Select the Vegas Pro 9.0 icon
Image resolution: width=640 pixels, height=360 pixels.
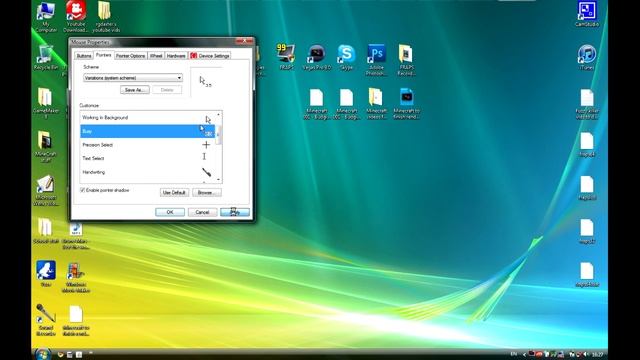point(316,57)
